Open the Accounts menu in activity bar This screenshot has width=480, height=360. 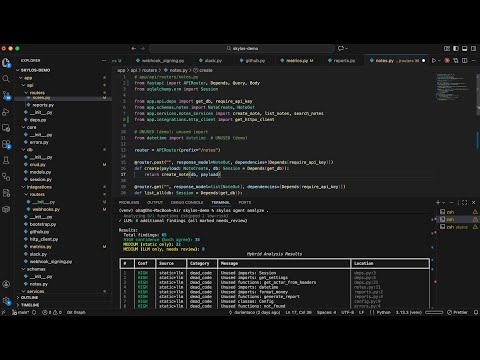(6, 284)
